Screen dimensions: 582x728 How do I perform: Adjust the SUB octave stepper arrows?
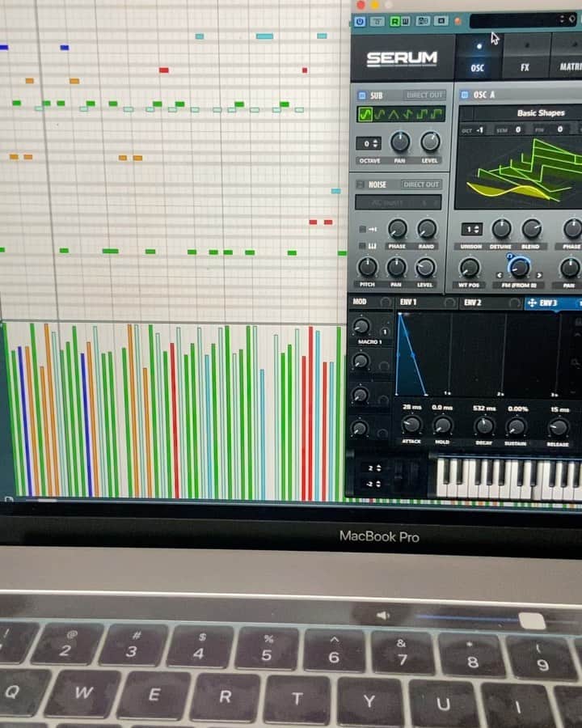pos(375,143)
